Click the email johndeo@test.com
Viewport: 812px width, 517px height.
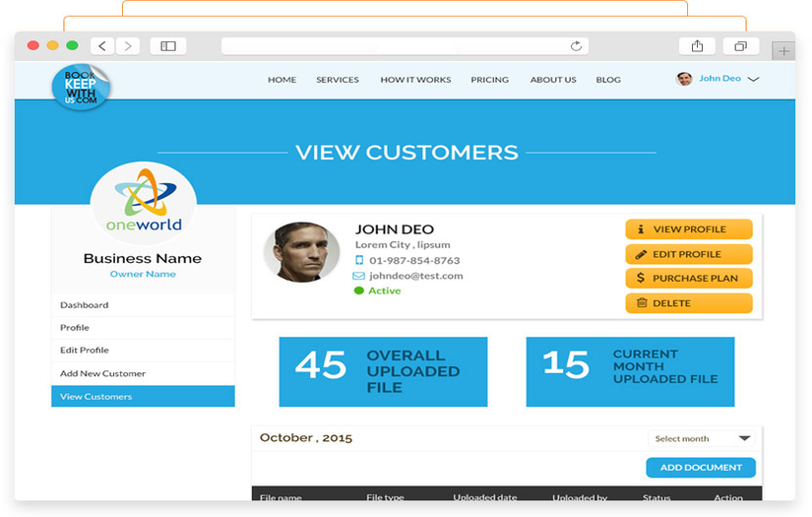(x=415, y=276)
